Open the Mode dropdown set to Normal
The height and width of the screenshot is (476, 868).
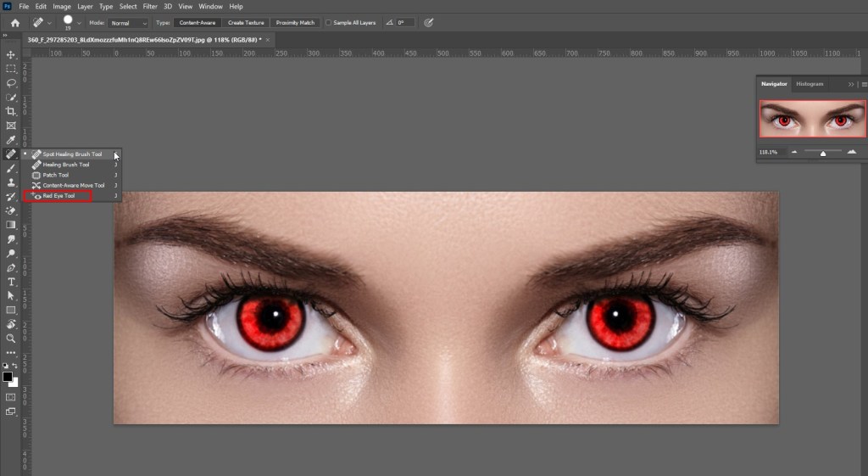pos(128,23)
